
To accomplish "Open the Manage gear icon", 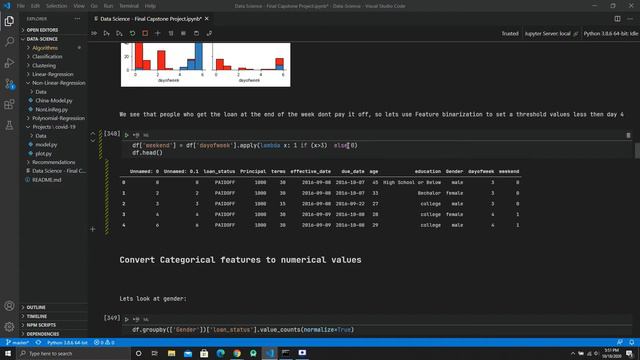I will [9, 327].
